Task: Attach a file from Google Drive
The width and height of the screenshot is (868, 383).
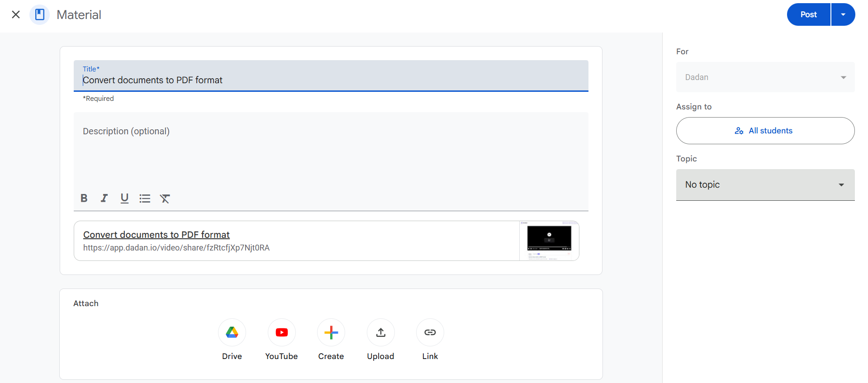Action: 232,332
